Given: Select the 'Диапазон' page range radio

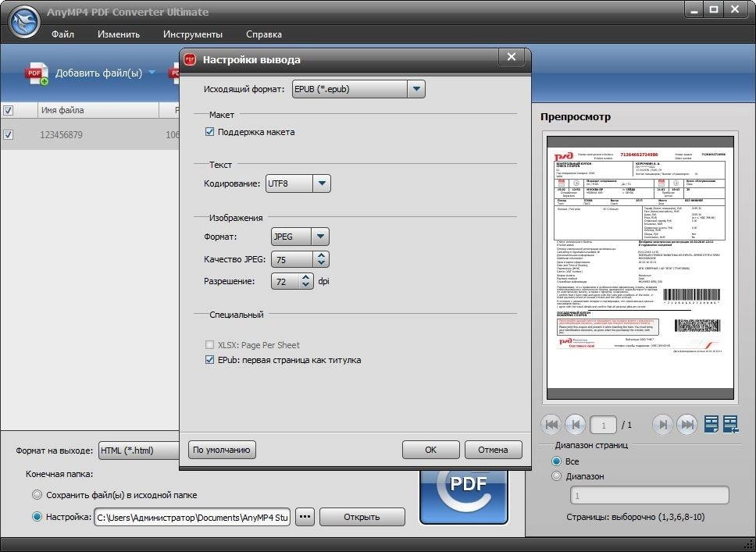Looking at the screenshot, I should 556,476.
